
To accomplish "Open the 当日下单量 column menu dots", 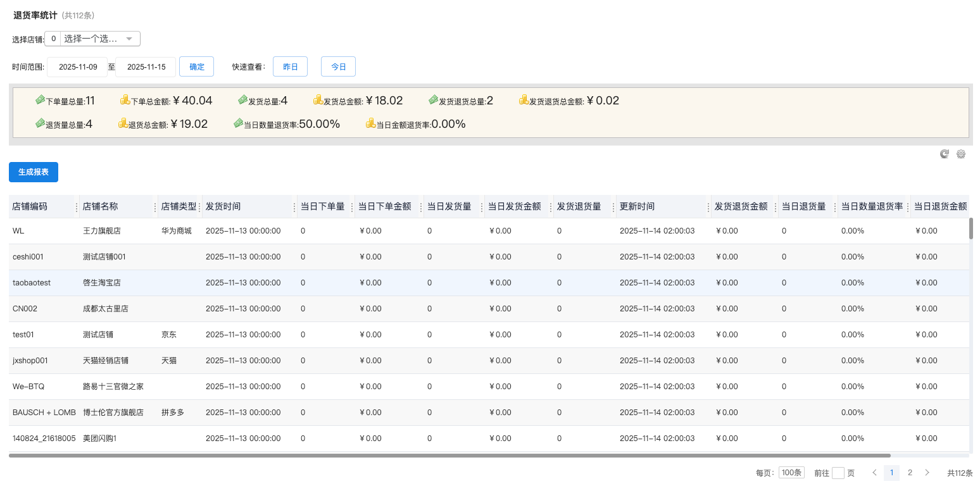I will [352, 207].
